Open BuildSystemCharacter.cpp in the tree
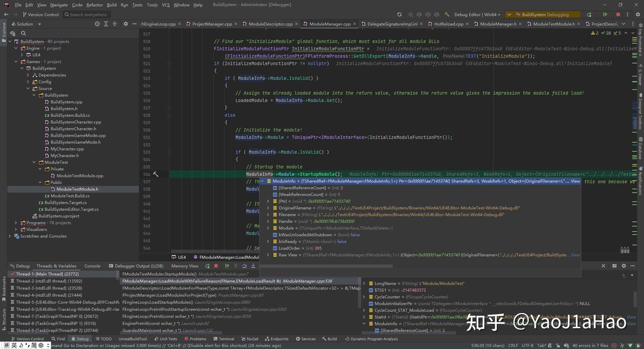644x349 pixels. point(76,122)
